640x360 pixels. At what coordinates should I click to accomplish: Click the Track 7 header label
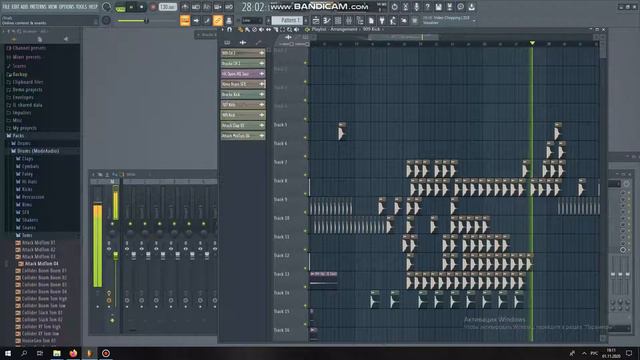280,162
